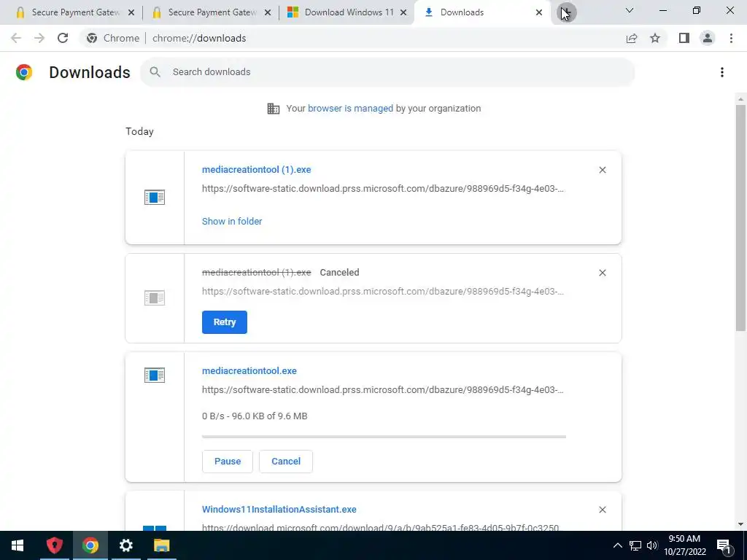747x560 pixels.
Task: Click Show in folder for mediacreationtool (1).exe
Action: coord(231,222)
